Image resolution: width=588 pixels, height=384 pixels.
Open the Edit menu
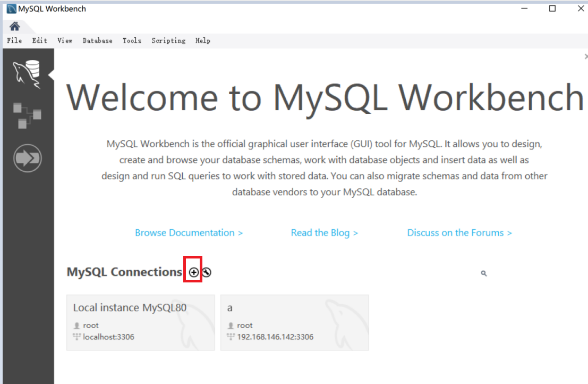pyautogui.click(x=39, y=40)
